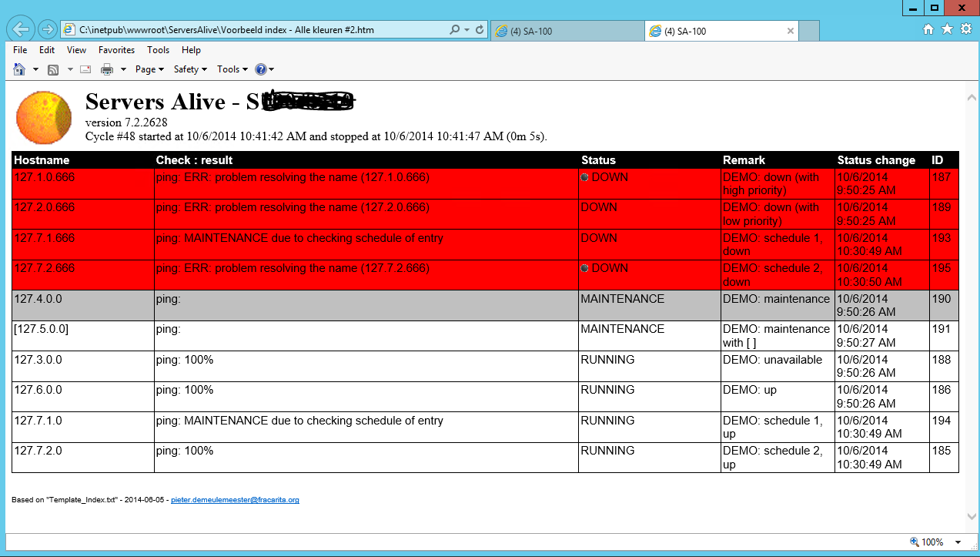Open the Home button dropdown arrow
This screenshot has width=980, height=557.
pyautogui.click(x=35, y=69)
